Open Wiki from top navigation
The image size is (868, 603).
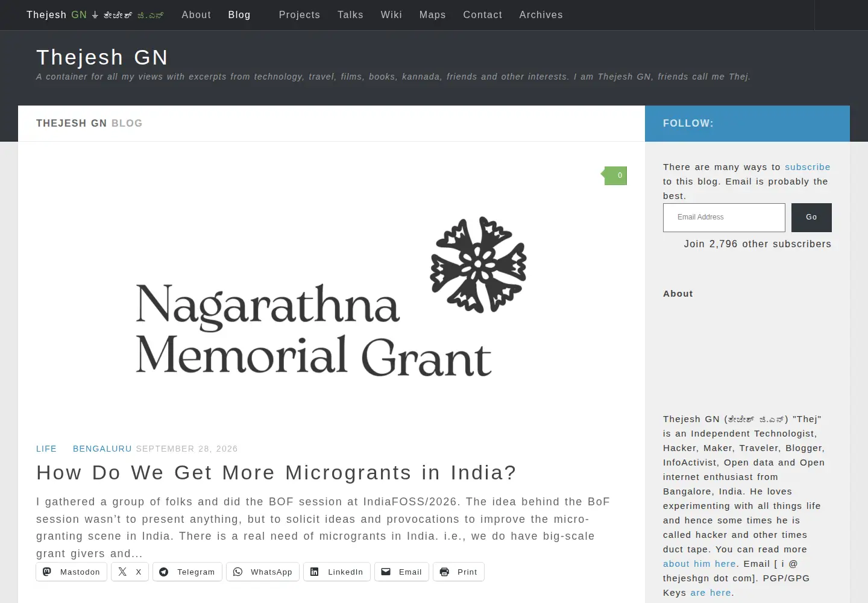pyautogui.click(x=391, y=15)
